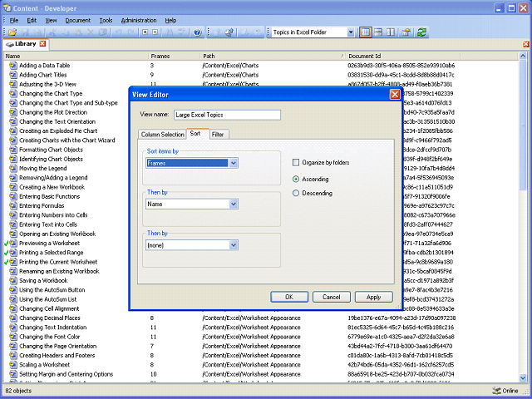Click the library list scroll up arrow

click(x=523, y=56)
